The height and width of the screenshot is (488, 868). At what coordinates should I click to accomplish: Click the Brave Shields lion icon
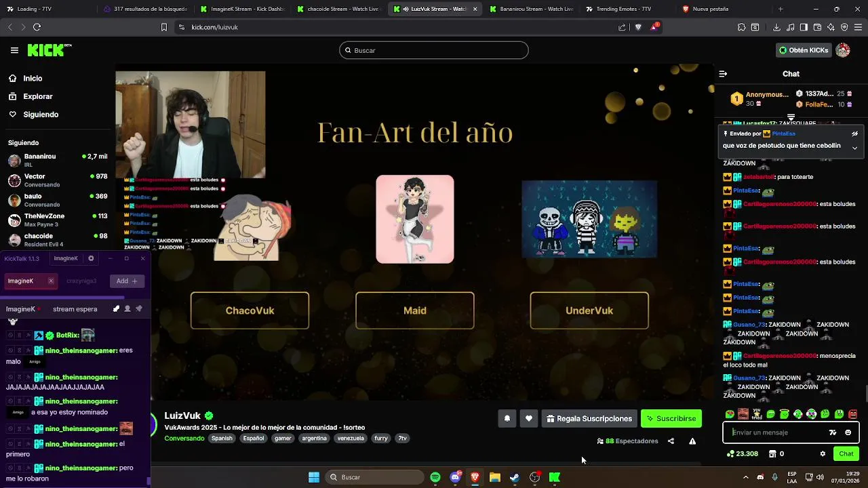click(638, 27)
